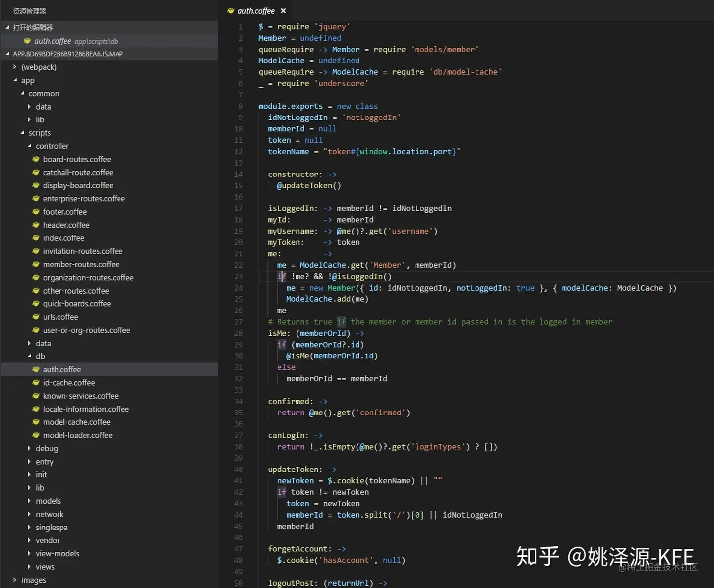Click line number 23 in the gutter
714x588 pixels.
(x=238, y=276)
